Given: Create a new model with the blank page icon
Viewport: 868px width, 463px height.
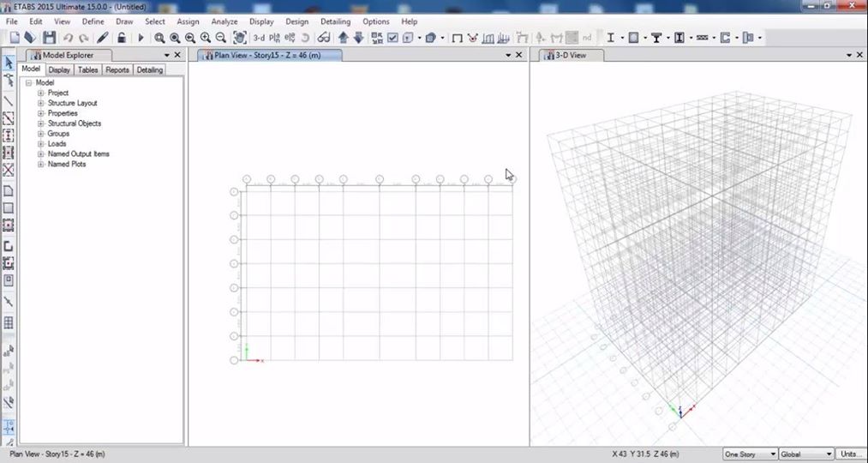Looking at the screenshot, I should click(x=15, y=38).
